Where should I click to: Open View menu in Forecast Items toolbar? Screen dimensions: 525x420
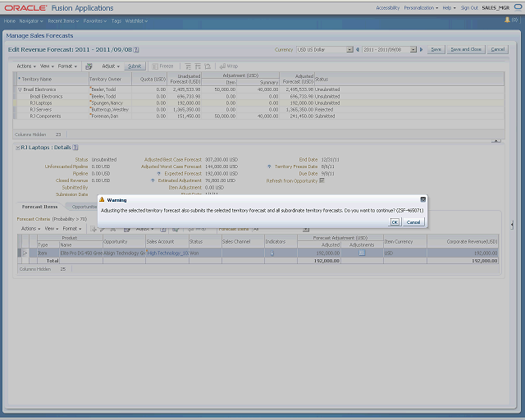[x=52, y=229]
